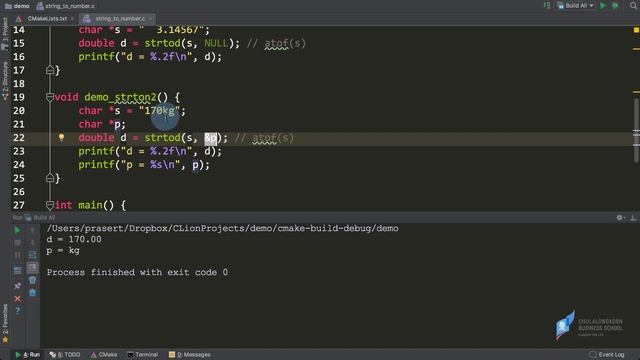The height and width of the screenshot is (360, 640).
Task: Click 'p = kg' console output line
Action: click(x=63, y=251)
